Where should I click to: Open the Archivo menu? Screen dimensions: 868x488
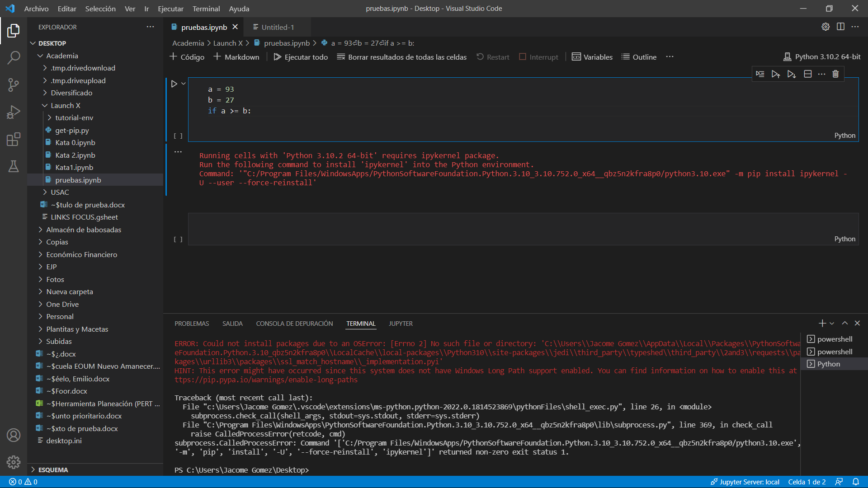(x=36, y=9)
